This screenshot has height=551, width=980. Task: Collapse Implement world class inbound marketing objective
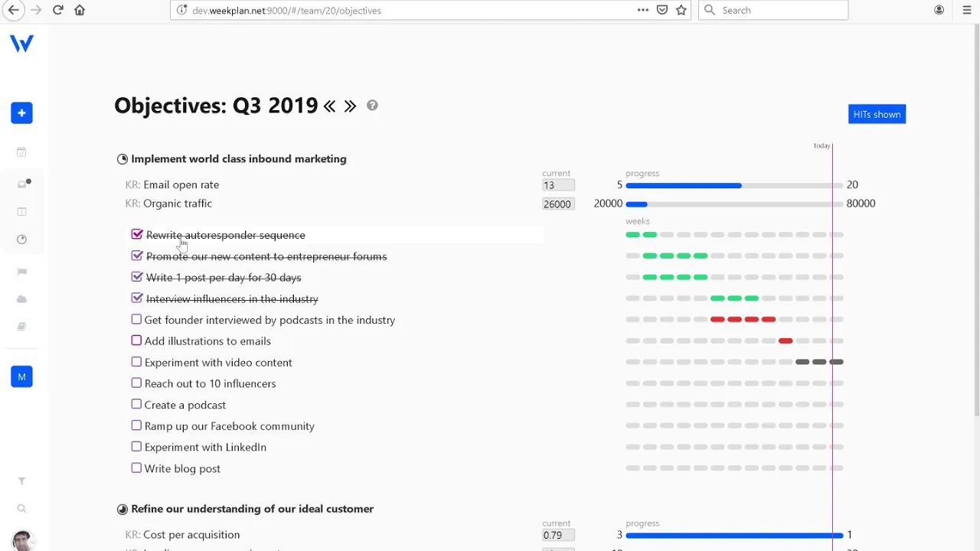pyautogui.click(x=122, y=159)
